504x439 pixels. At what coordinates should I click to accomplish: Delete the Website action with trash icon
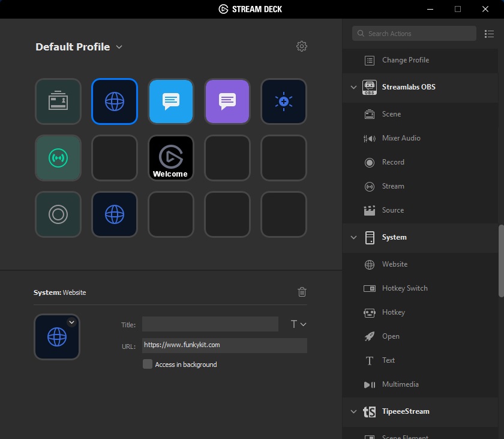click(x=302, y=292)
